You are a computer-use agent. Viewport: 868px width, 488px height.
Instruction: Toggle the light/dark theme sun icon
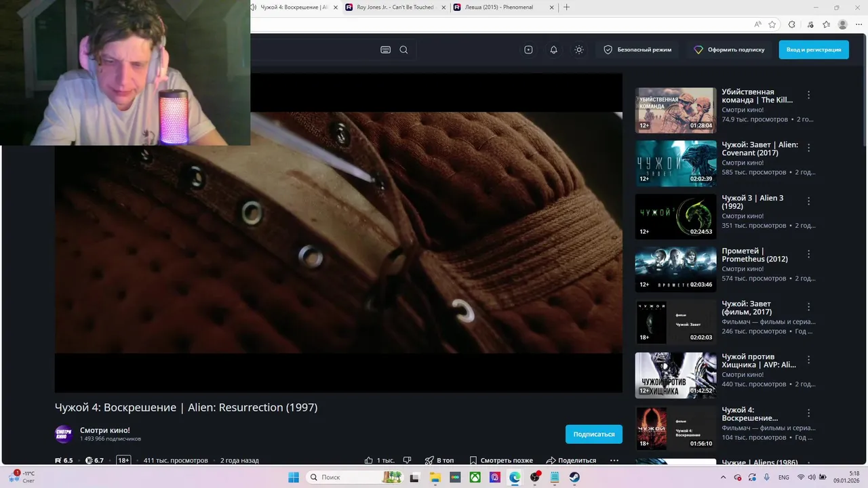578,49
